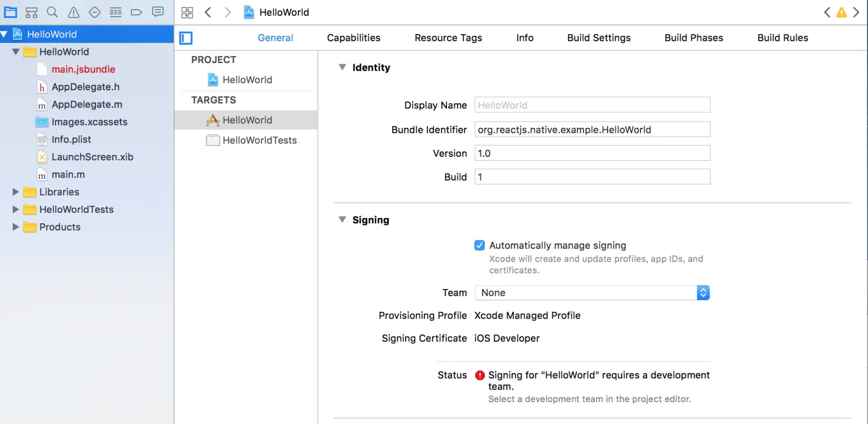
Task: Open the Symbol navigator hierarchy icon
Action: click(32, 12)
